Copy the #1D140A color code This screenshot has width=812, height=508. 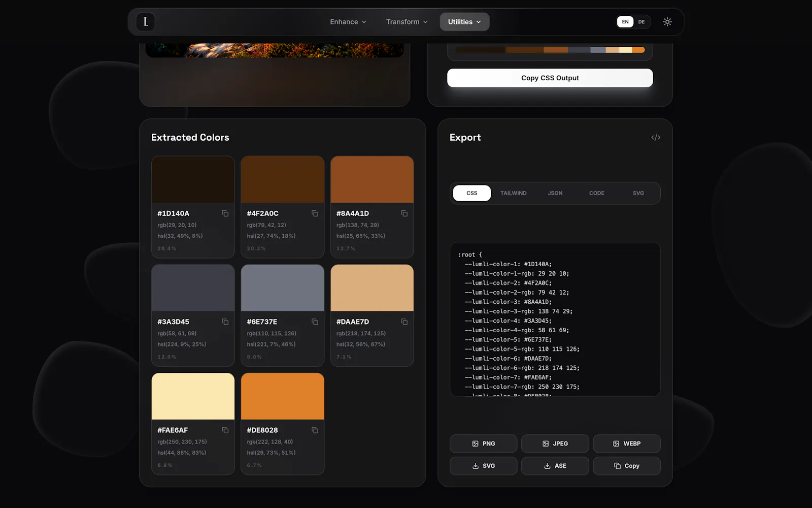(x=225, y=213)
